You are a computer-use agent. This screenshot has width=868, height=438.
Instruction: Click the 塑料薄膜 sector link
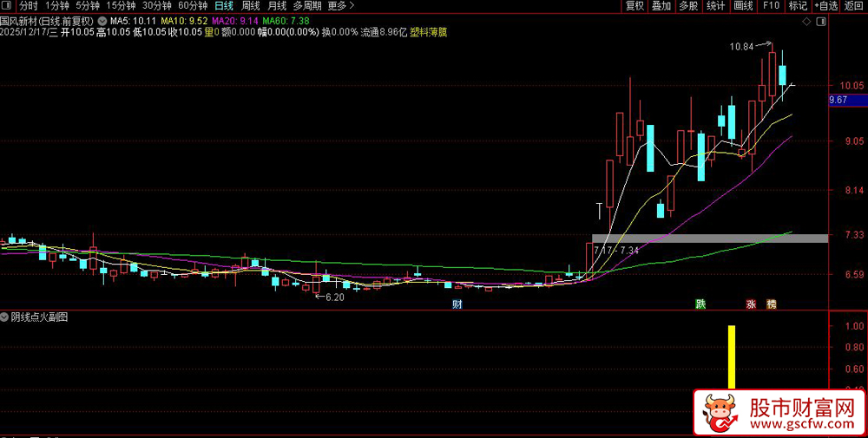pyautogui.click(x=429, y=32)
